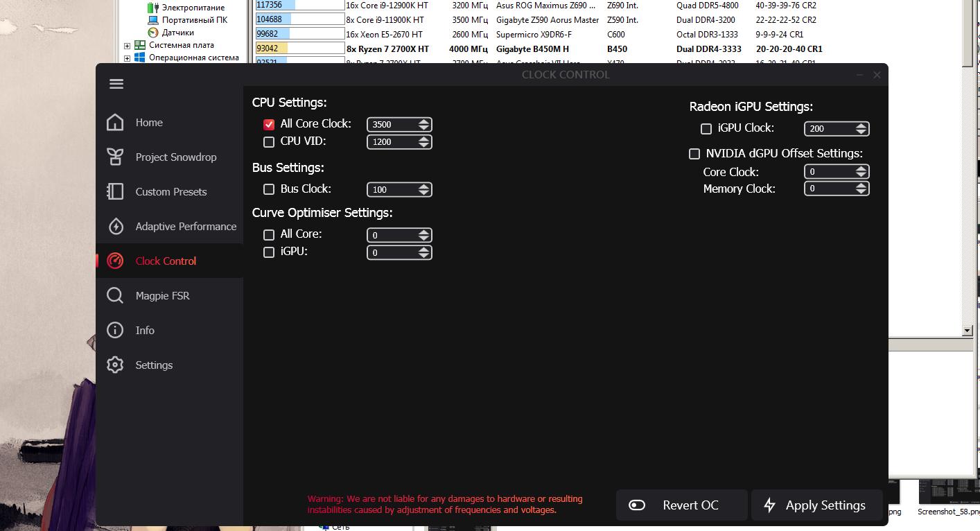Tick Curve Optimiser All Core checkbox
Image resolution: width=980 pixels, height=531 pixels.
[x=269, y=235]
